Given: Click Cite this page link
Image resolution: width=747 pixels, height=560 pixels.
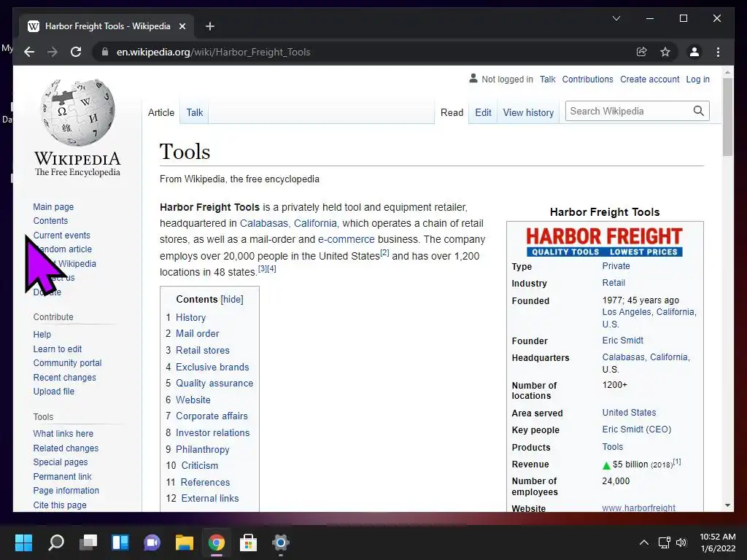Looking at the screenshot, I should click(x=60, y=505).
